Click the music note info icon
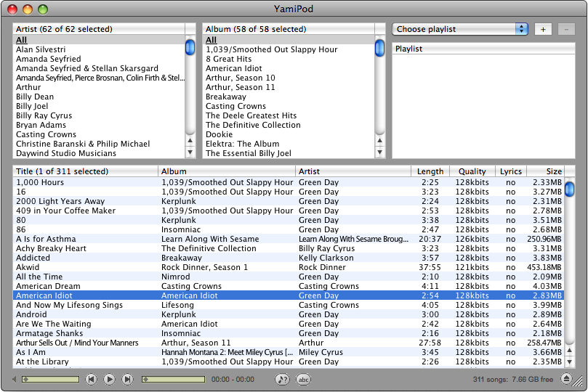The width and height of the screenshot is (588, 392). click(282, 379)
